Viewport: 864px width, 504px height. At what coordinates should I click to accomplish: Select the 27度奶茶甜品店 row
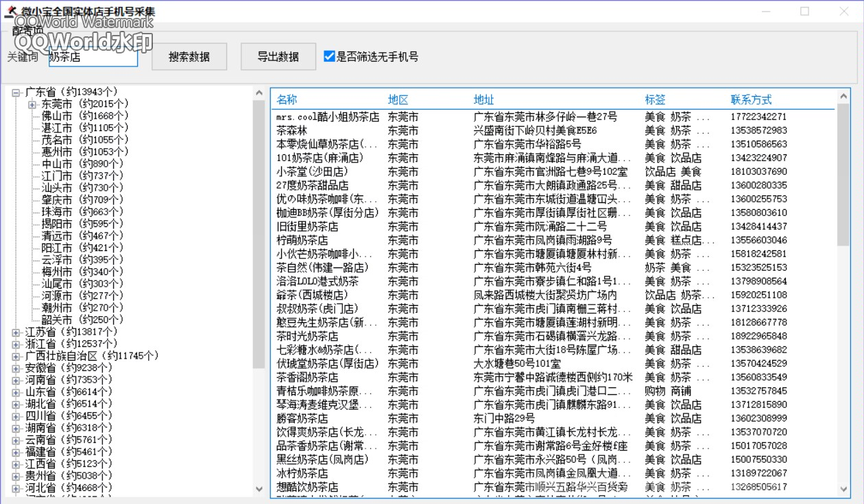tap(554, 185)
